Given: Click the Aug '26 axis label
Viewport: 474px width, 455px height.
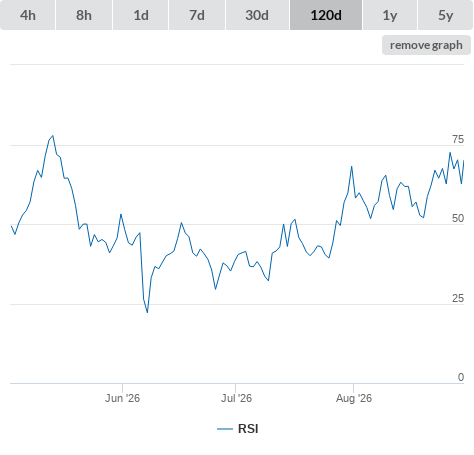Looking at the screenshot, I should [x=354, y=398].
